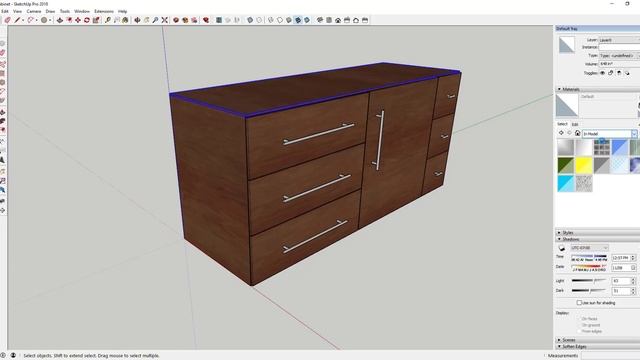Image resolution: width=640 pixels, height=360 pixels.
Task: Switch to Hidden Line face style
Action: point(280,20)
